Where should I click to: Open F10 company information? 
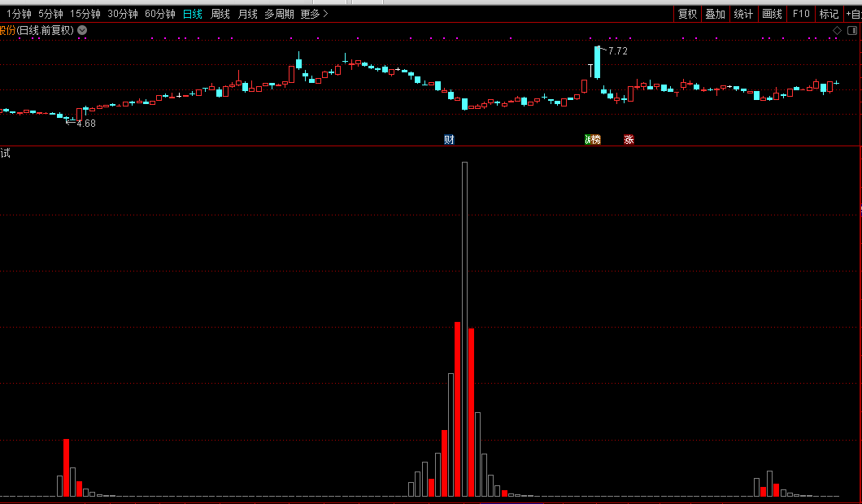(801, 14)
